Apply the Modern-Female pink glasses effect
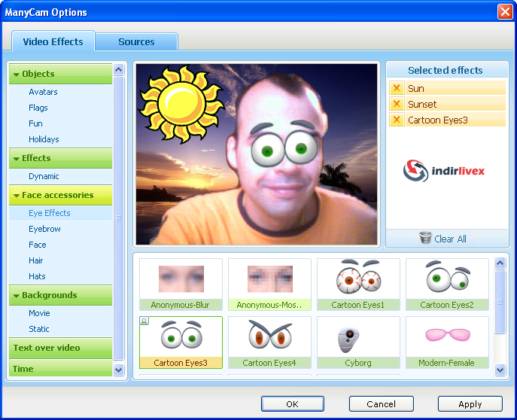This screenshot has height=420, width=517. pos(447,342)
